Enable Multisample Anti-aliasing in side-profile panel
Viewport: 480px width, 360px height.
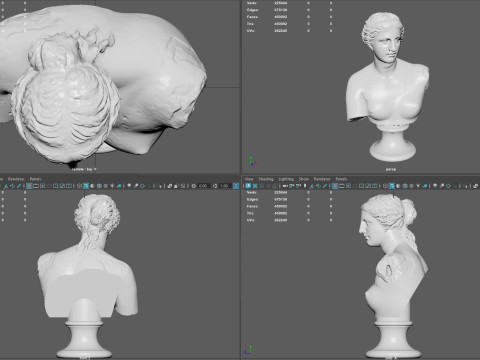[448, 186]
